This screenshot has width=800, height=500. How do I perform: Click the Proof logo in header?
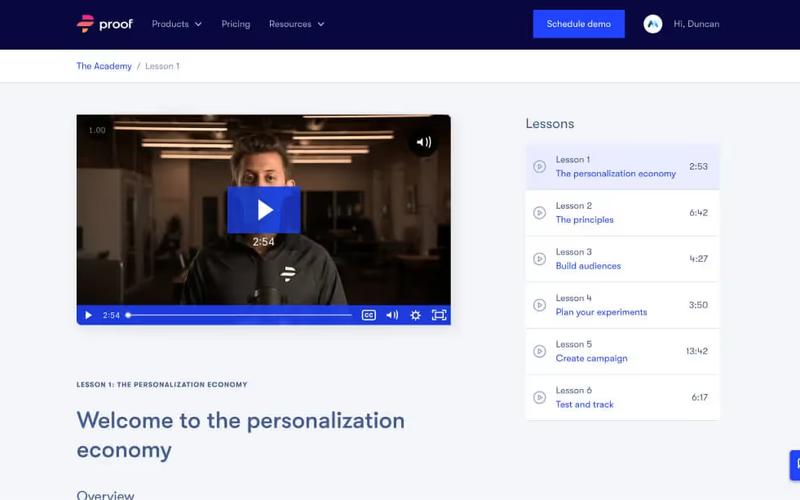click(x=105, y=24)
